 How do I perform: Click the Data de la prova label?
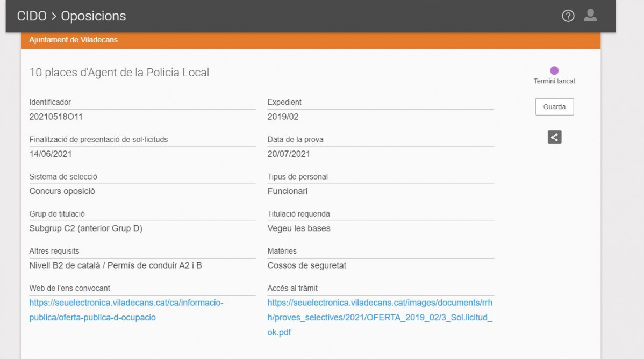point(295,140)
